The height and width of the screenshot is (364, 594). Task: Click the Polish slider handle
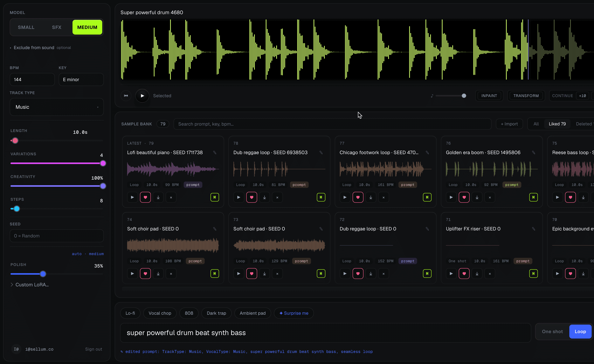click(43, 274)
